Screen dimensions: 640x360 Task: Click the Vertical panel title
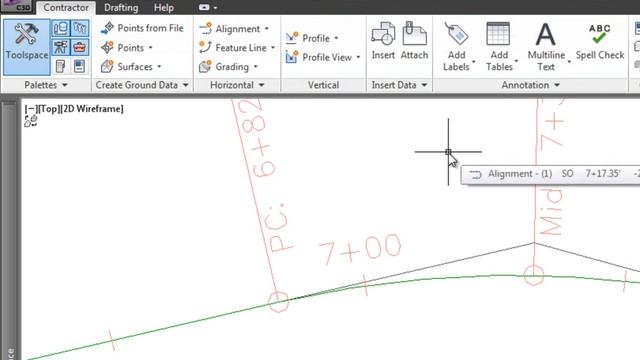pyautogui.click(x=323, y=85)
